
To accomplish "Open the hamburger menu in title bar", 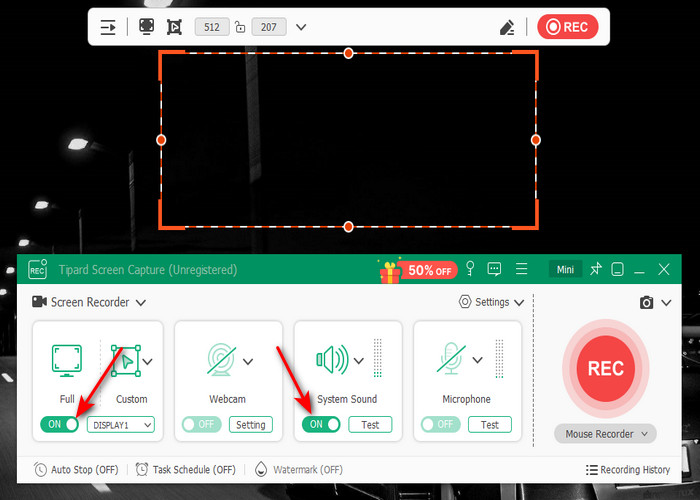I will coord(521,269).
